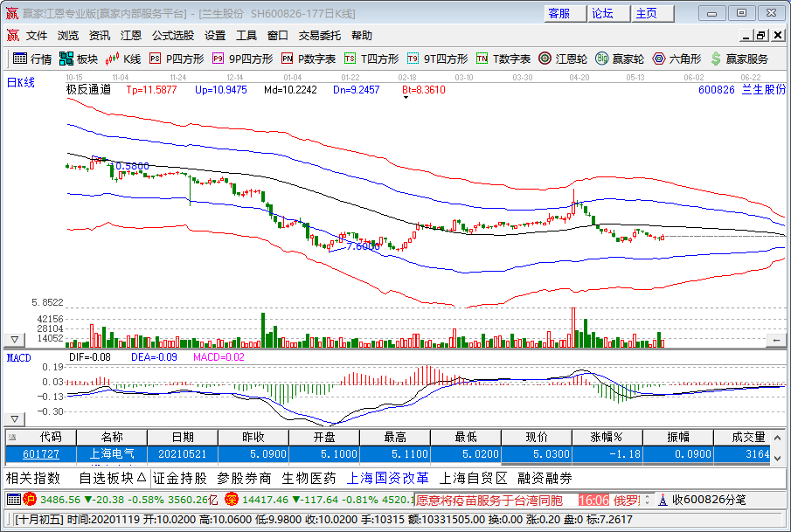Switch to the 上海自贸区 tab
The image size is (791, 532).
click(473, 478)
